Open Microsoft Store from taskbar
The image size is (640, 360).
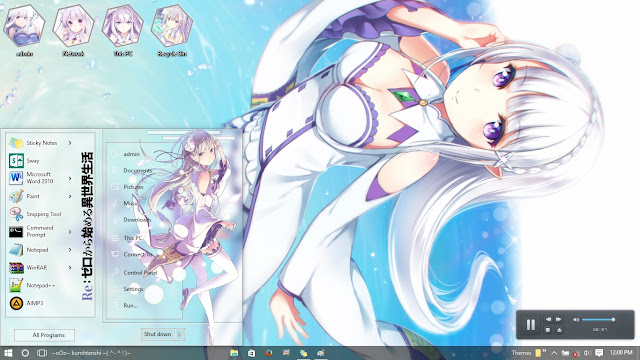251,353
